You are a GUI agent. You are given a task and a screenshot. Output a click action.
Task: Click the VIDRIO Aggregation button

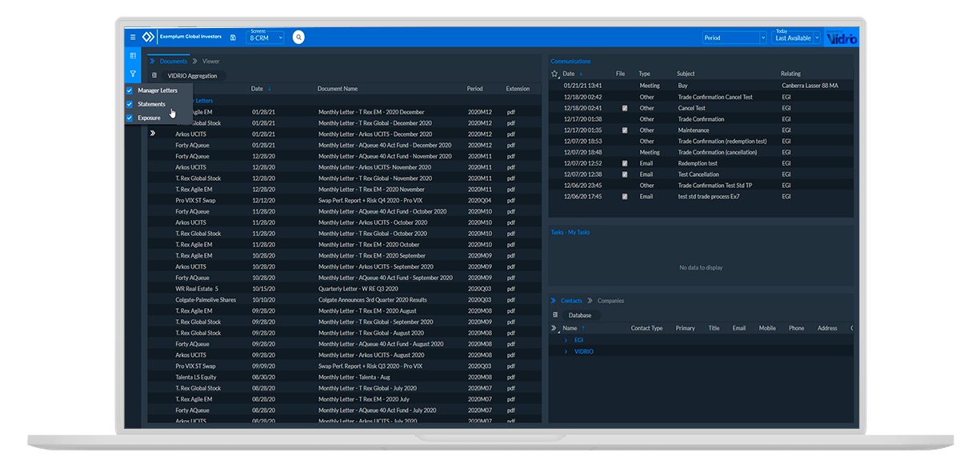192,75
